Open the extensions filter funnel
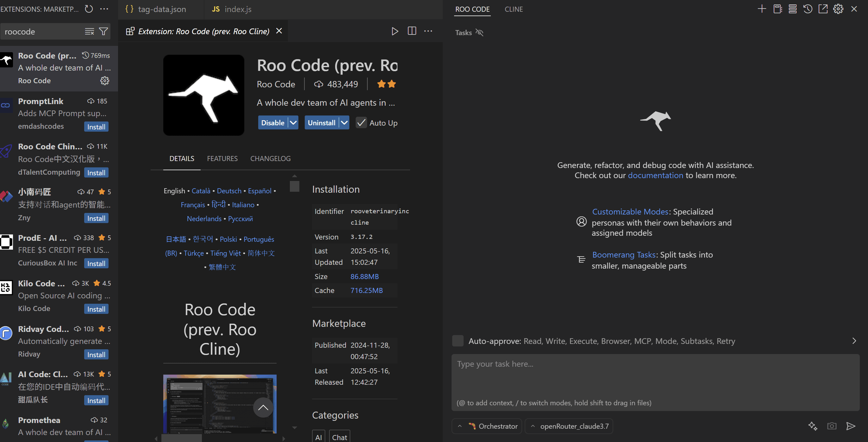Screen dimensions: 868x442 [103, 32]
